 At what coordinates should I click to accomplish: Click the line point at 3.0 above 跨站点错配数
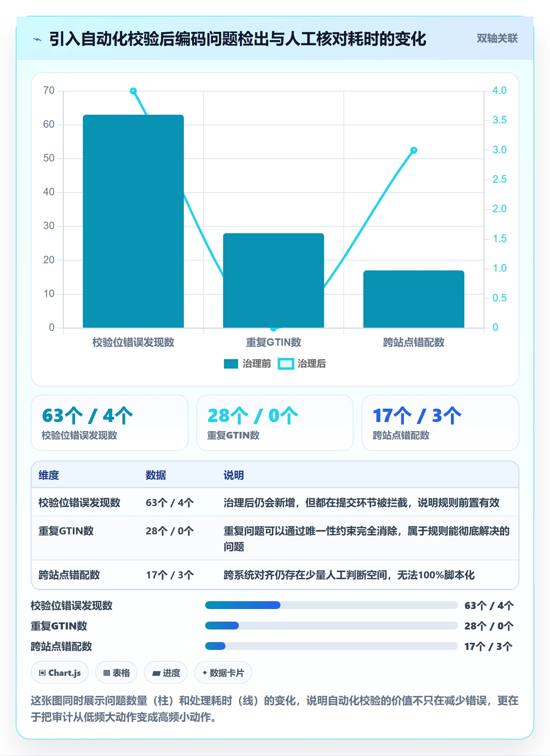pos(414,150)
